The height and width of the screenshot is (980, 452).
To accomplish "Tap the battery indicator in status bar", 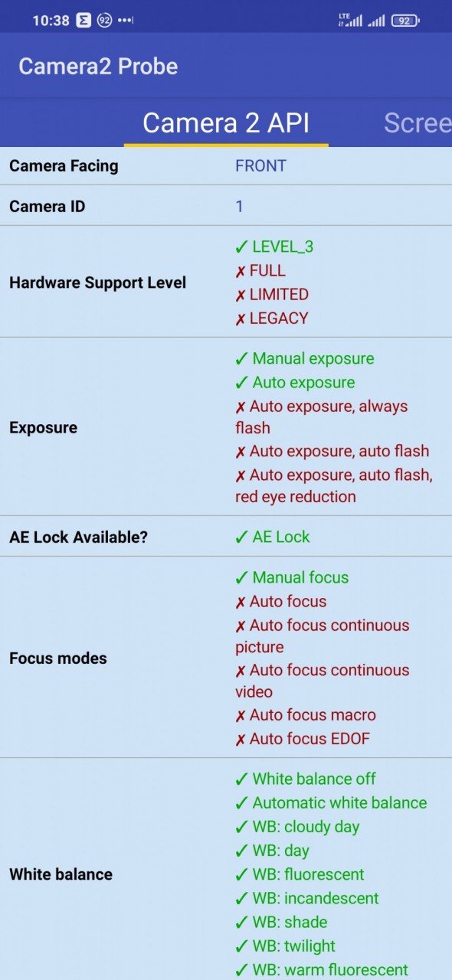I will (405, 21).
